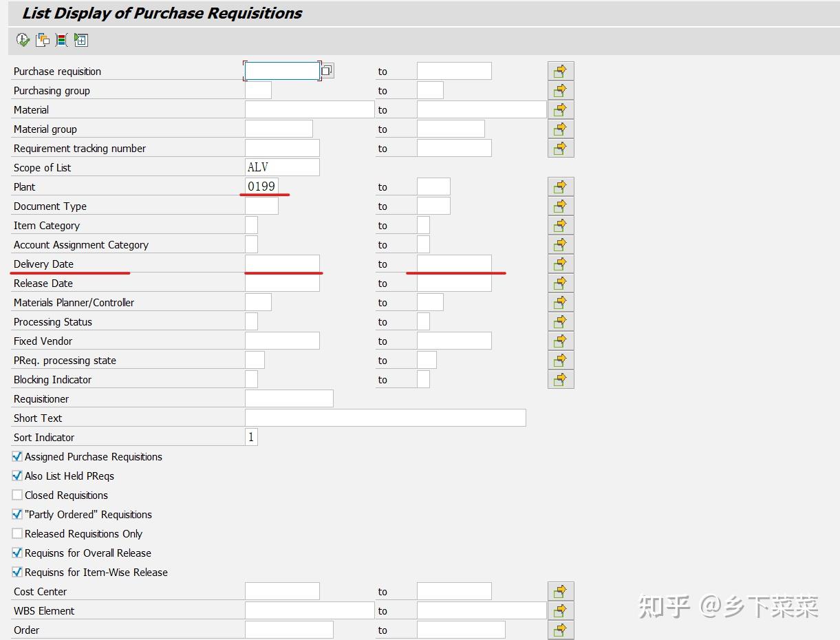Viewport: 840px width, 640px height.
Task: Click multiple selection arrow for Delivery Date
Action: 561,264
